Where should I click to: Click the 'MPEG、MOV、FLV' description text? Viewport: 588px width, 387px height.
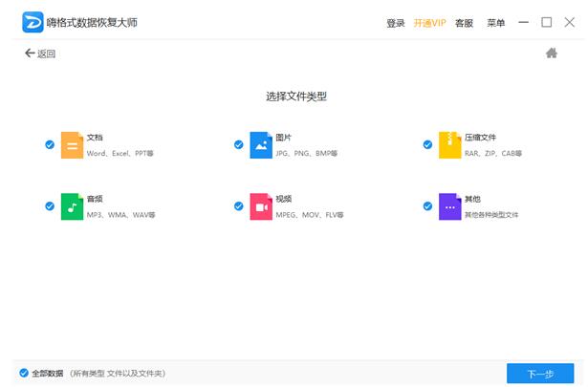310,215
